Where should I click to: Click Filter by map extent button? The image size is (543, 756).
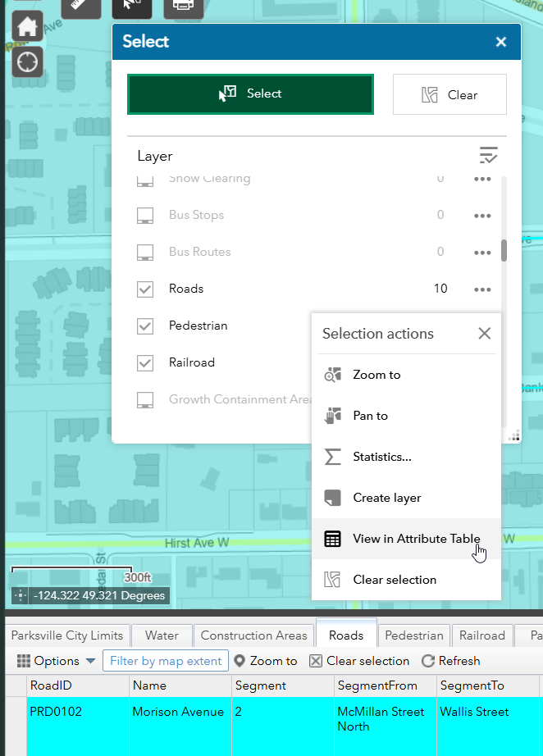(166, 661)
